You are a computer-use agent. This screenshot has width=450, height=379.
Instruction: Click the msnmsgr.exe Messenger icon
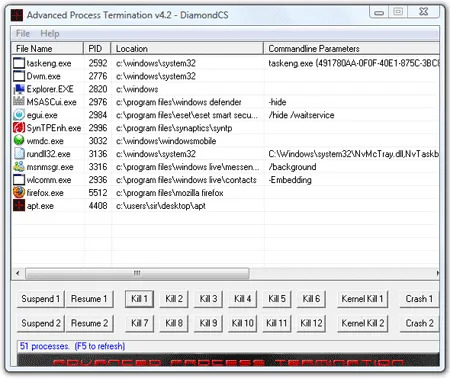[19, 166]
